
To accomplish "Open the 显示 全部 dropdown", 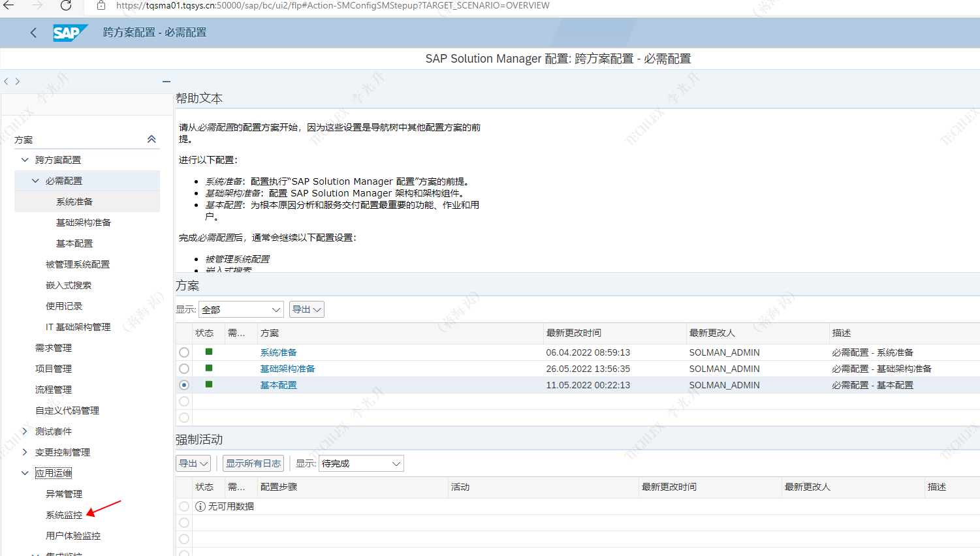I will [241, 309].
